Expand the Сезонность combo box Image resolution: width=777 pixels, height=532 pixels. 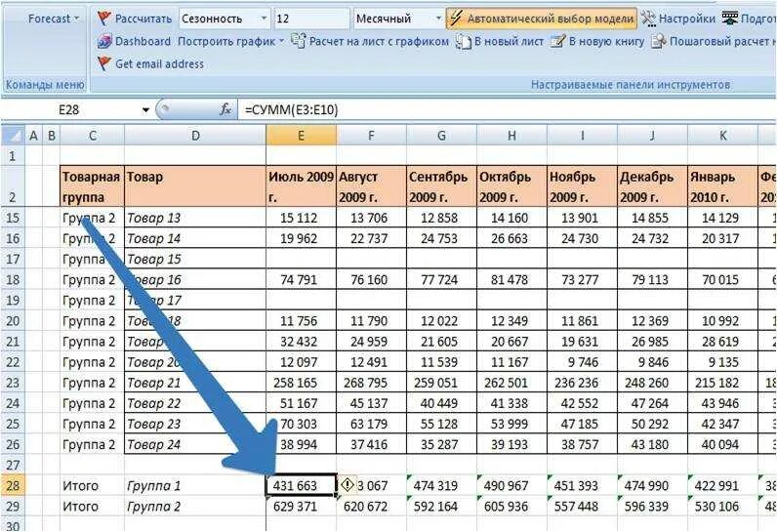click(x=264, y=19)
